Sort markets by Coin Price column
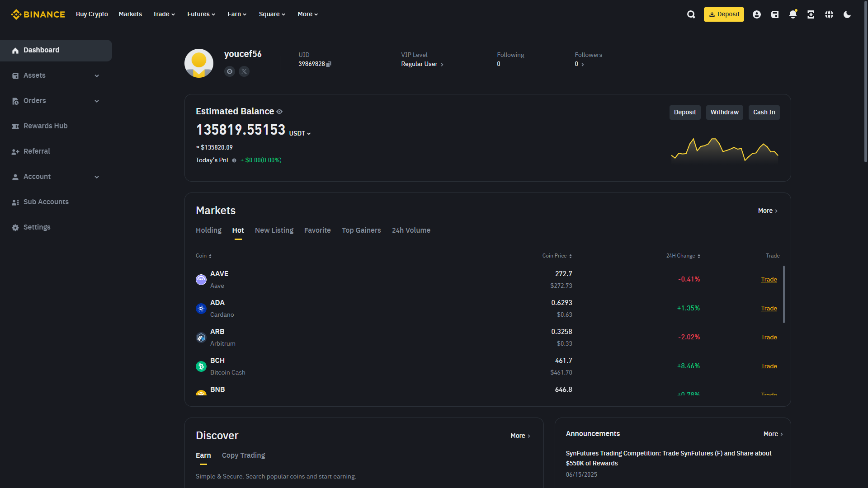Image resolution: width=868 pixels, height=488 pixels. [x=557, y=256]
